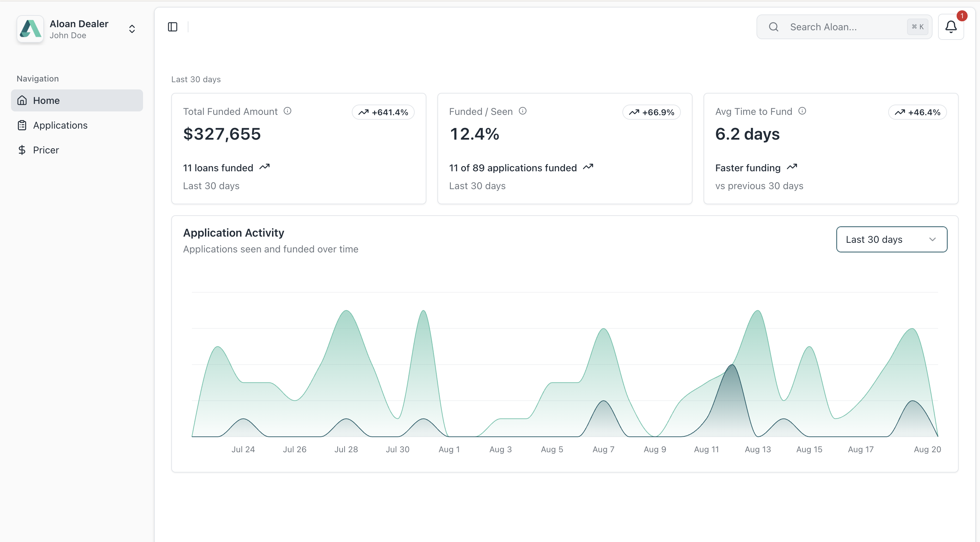
Task: Expand the Aloan Dealer account switcher
Action: click(132, 29)
